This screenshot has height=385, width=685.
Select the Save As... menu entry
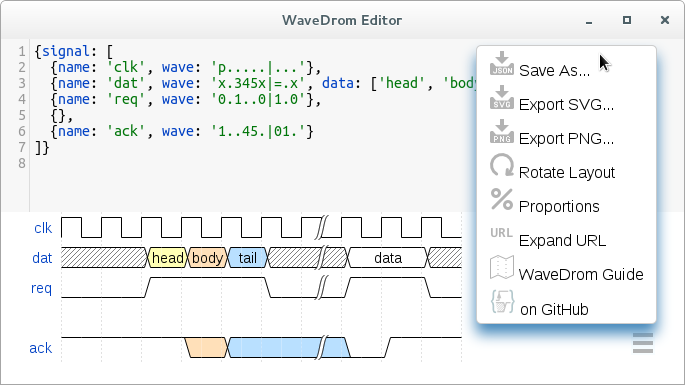554,70
